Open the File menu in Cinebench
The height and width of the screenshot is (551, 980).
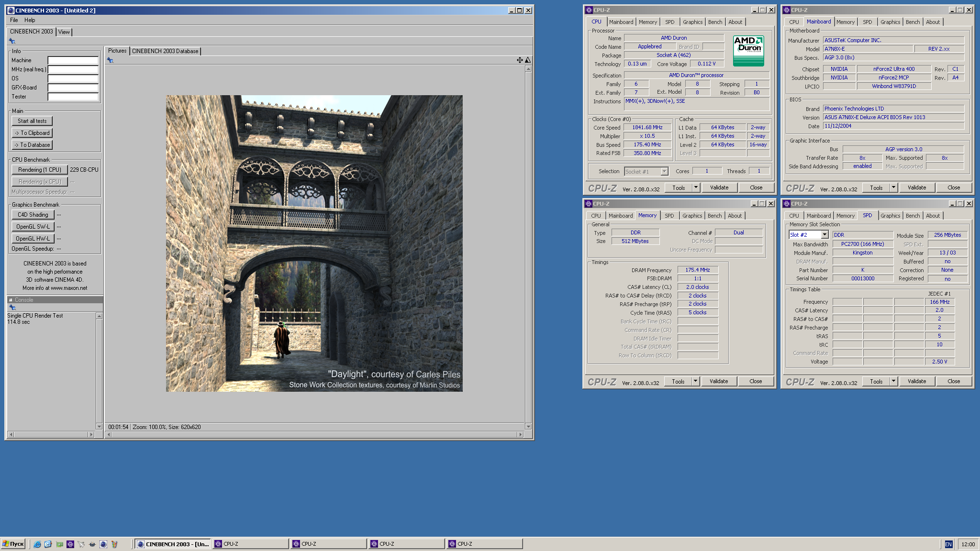(x=14, y=20)
